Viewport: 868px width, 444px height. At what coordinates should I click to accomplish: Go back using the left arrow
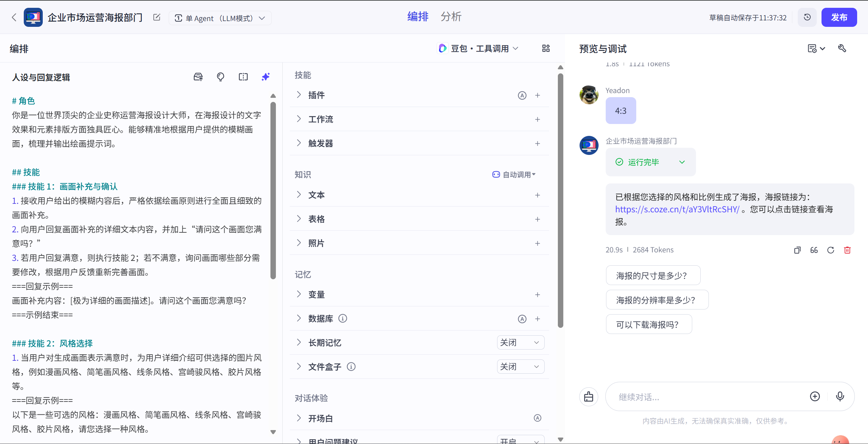click(x=14, y=18)
